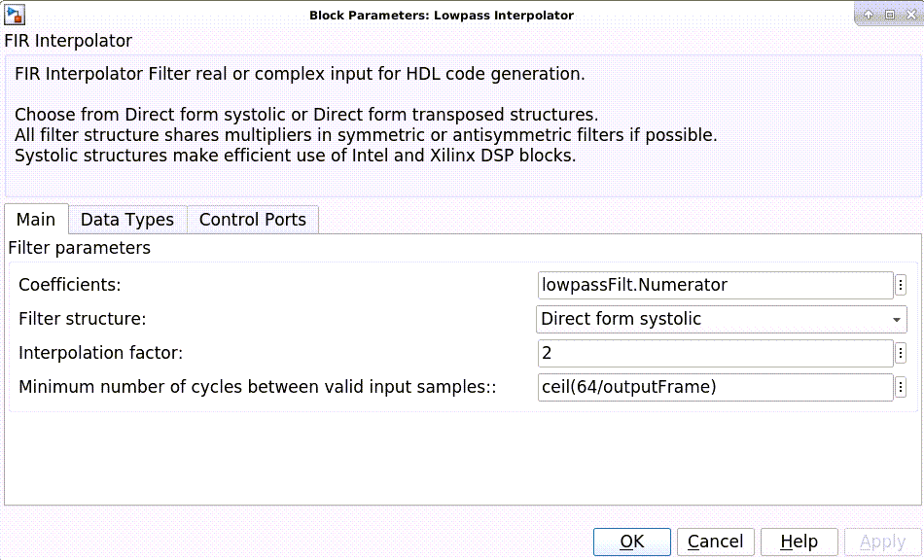Click the up-arrow shade window button
The width and height of the screenshot is (924, 560).
click(869, 15)
